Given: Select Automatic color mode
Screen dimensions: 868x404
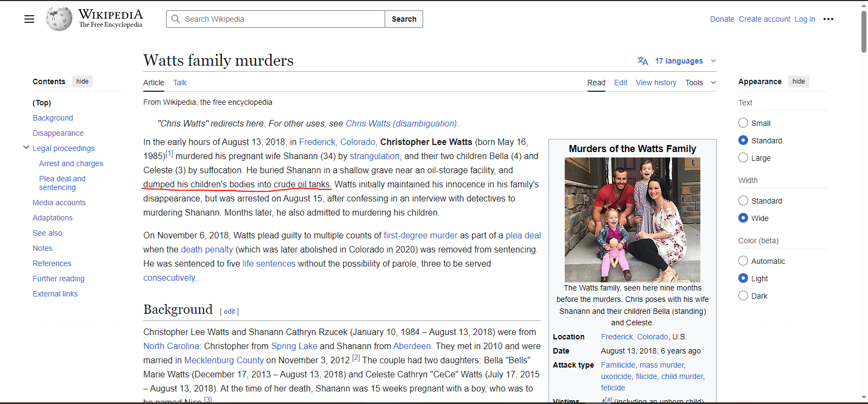Looking at the screenshot, I should (x=743, y=261).
